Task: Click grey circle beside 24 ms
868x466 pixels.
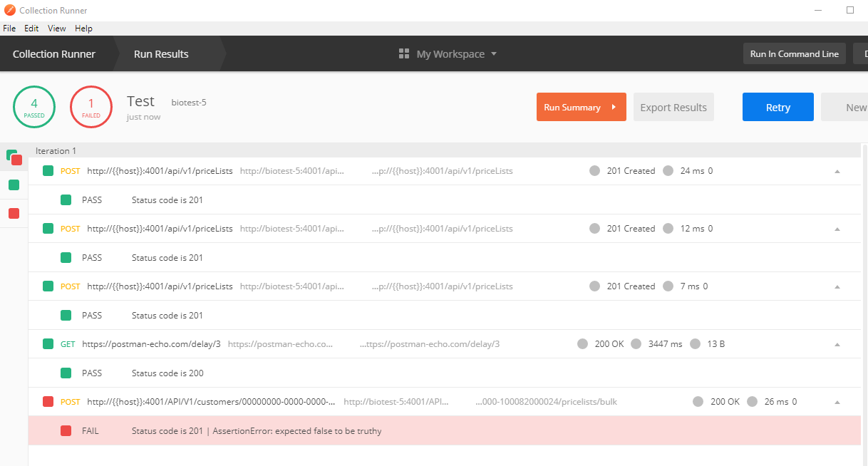Action: pos(668,171)
